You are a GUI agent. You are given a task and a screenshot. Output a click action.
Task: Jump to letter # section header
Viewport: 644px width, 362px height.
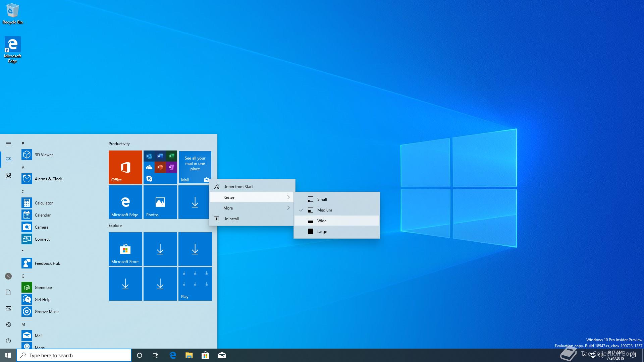tap(23, 143)
